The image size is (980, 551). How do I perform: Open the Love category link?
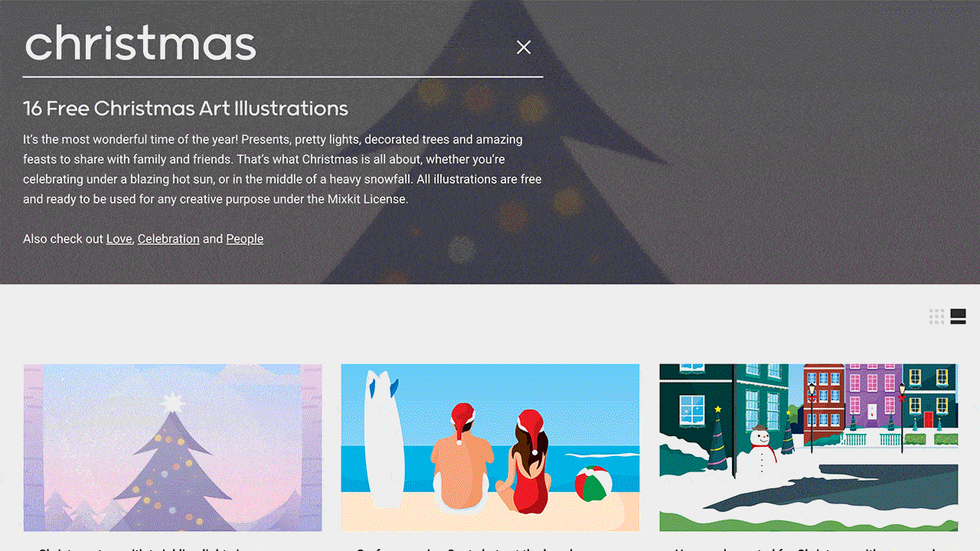119,239
